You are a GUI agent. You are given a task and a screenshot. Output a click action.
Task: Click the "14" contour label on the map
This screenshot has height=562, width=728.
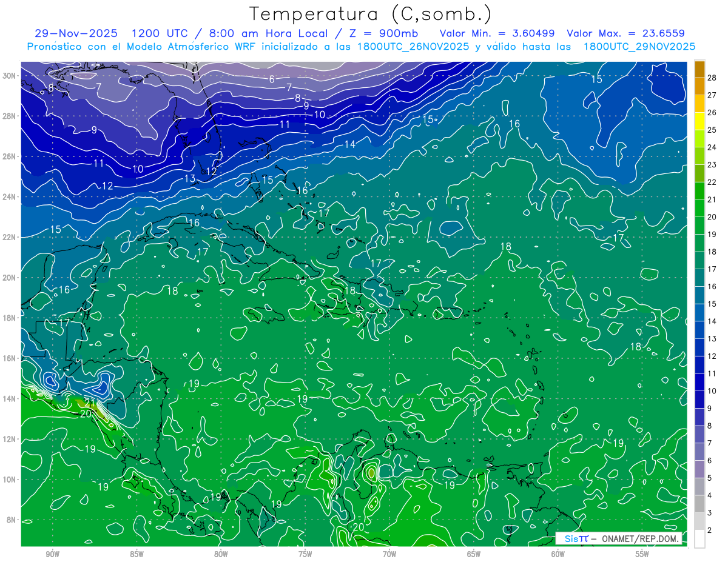(x=350, y=144)
